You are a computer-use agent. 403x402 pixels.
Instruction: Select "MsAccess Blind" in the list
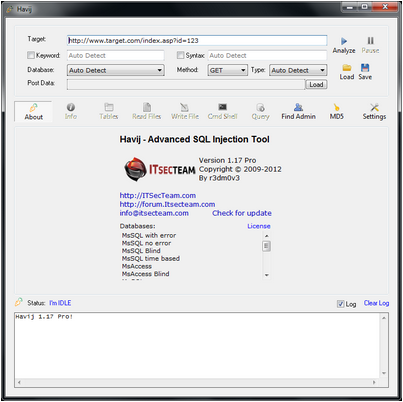point(145,274)
